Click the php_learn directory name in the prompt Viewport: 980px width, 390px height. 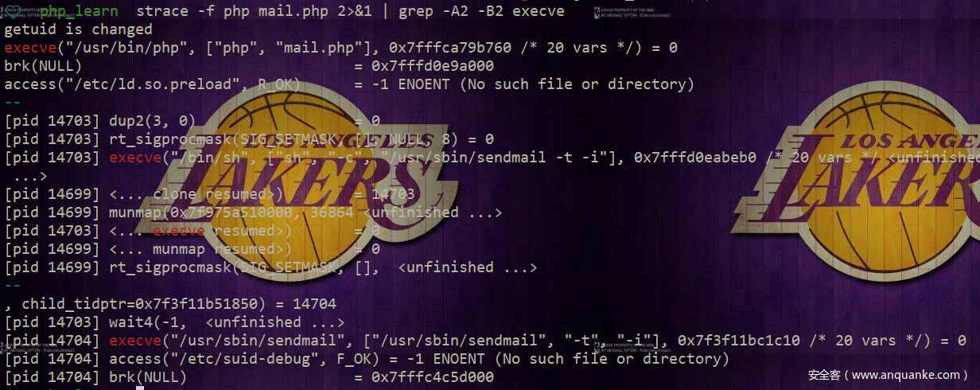coord(79,11)
